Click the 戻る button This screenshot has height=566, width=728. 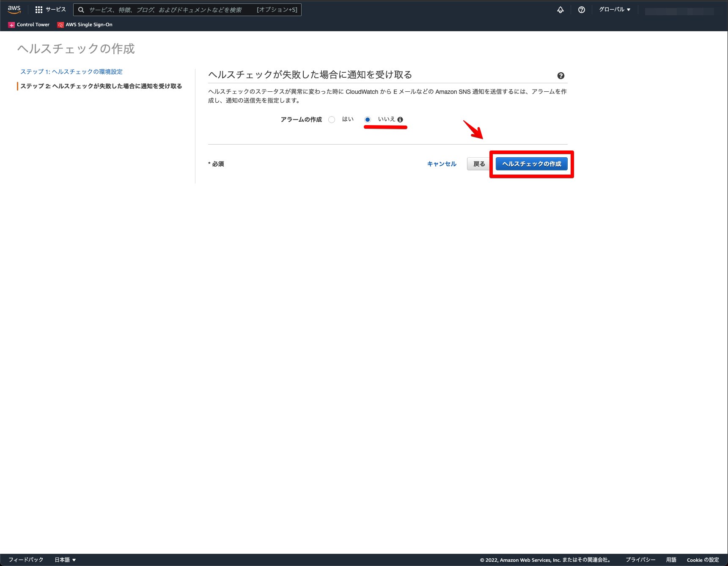479,164
